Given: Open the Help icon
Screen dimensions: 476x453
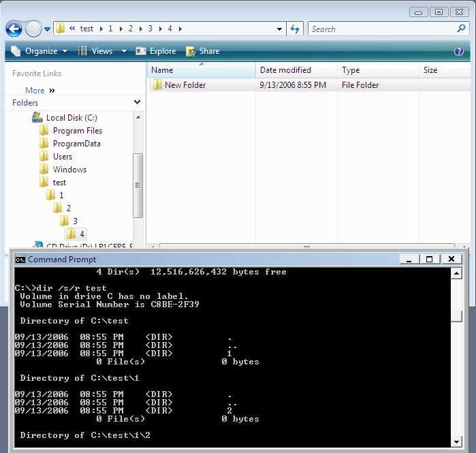Looking at the screenshot, I should [x=459, y=51].
